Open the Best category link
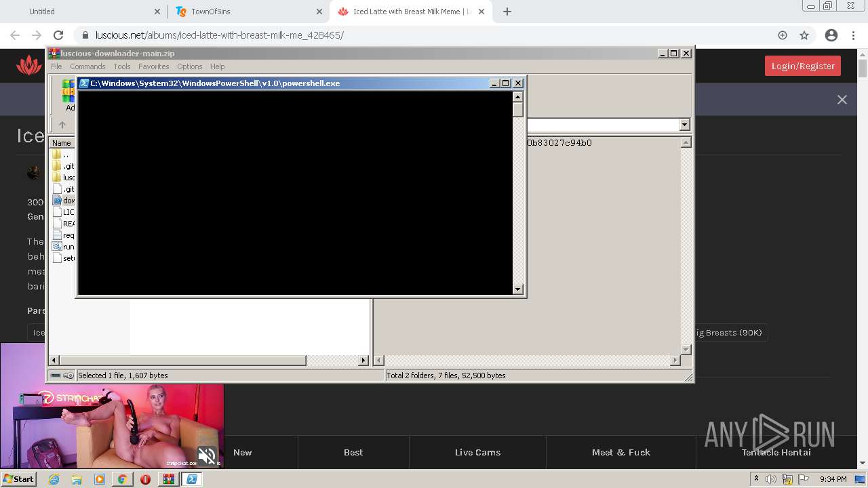The image size is (868, 488). coord(353,452)
